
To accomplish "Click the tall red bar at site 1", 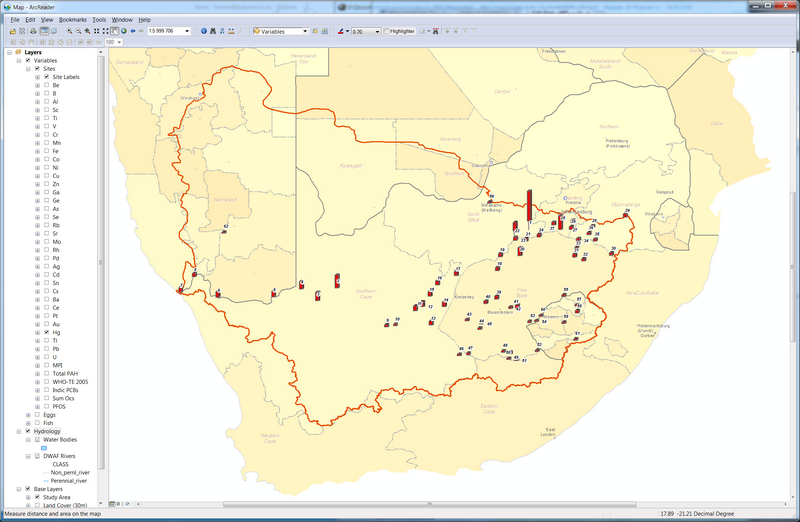I will (x=530, y=205).
